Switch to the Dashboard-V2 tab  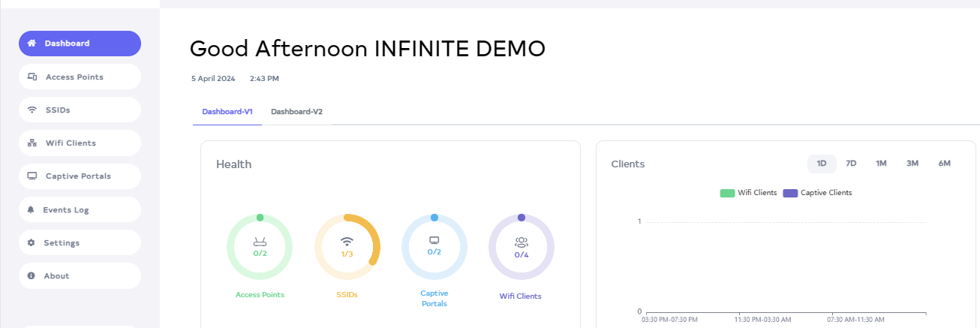(x=296, y=112)
